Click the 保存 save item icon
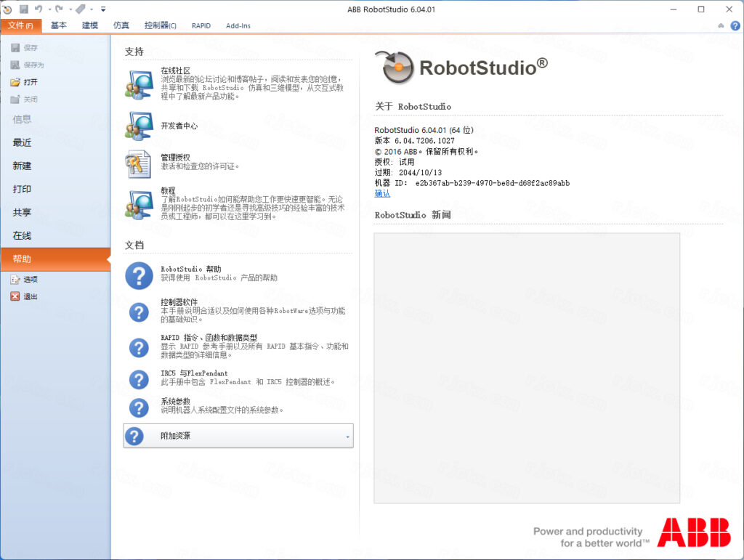The image size is (744, 560). [15, 47]
